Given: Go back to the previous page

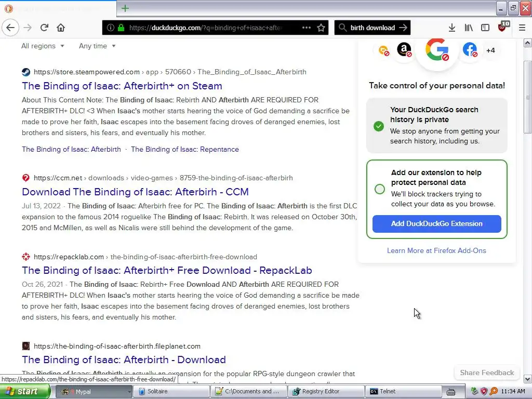Looking at the screenshot, I should tap(10, 28).
